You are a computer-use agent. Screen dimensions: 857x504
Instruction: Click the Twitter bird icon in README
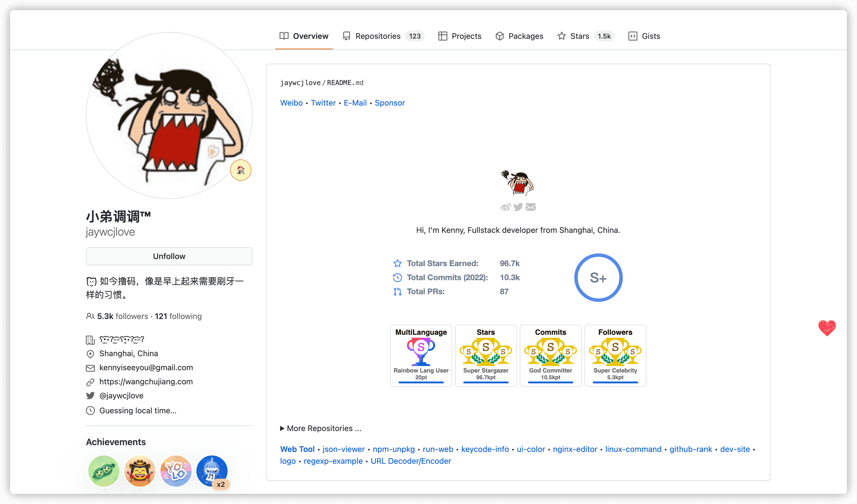click(x=518, y=207)
